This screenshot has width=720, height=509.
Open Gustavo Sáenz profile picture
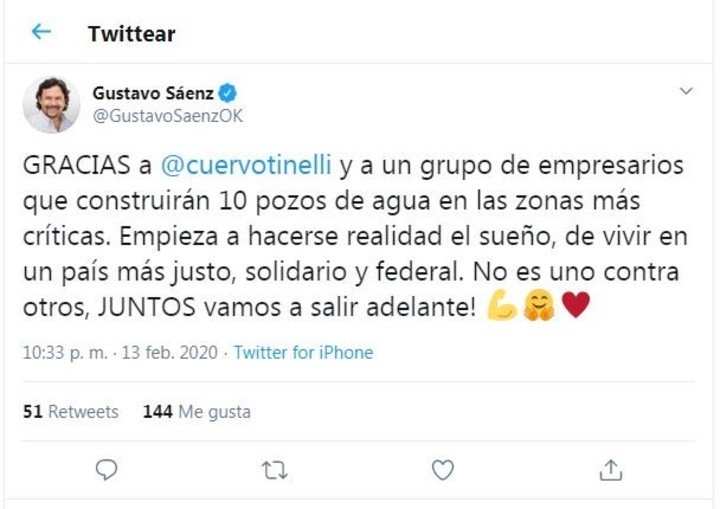click(x=51, y=104)
